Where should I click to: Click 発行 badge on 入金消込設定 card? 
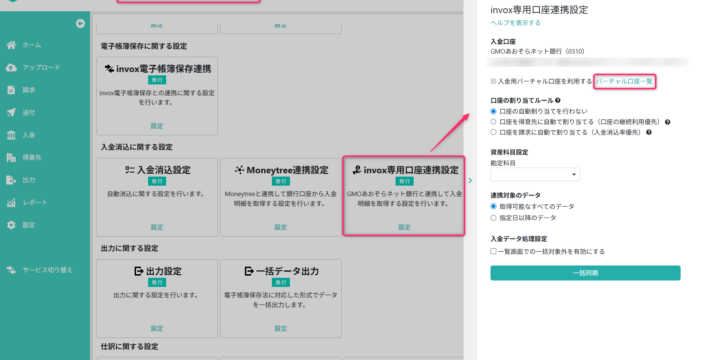(x=157, y=181)
